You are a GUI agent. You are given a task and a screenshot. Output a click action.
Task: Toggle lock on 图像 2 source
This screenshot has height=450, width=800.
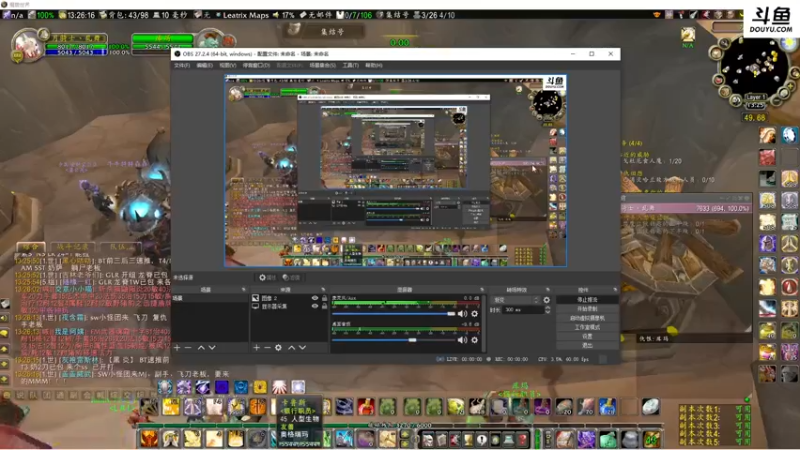[324, 298]
